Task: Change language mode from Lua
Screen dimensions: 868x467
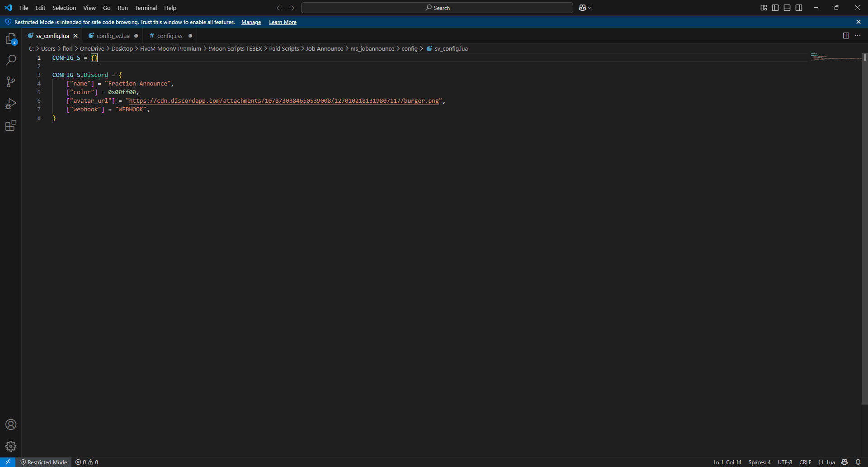Action: [830, 462]
